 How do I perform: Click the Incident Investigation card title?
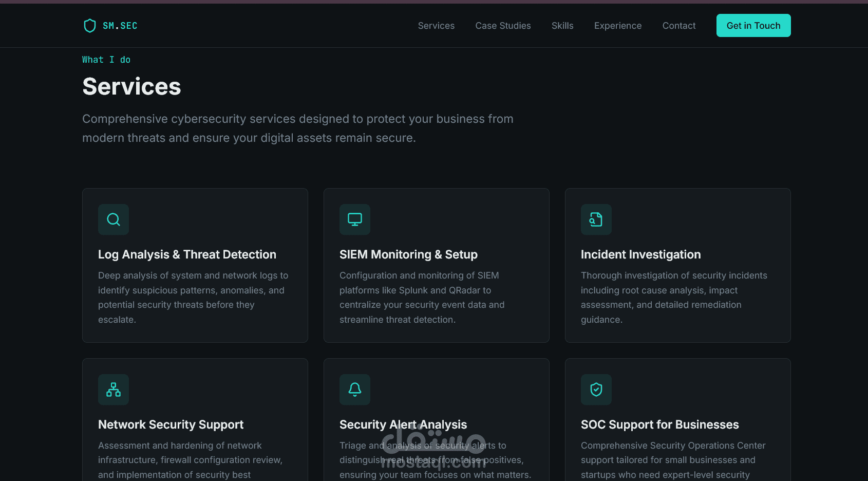point(640,254)
